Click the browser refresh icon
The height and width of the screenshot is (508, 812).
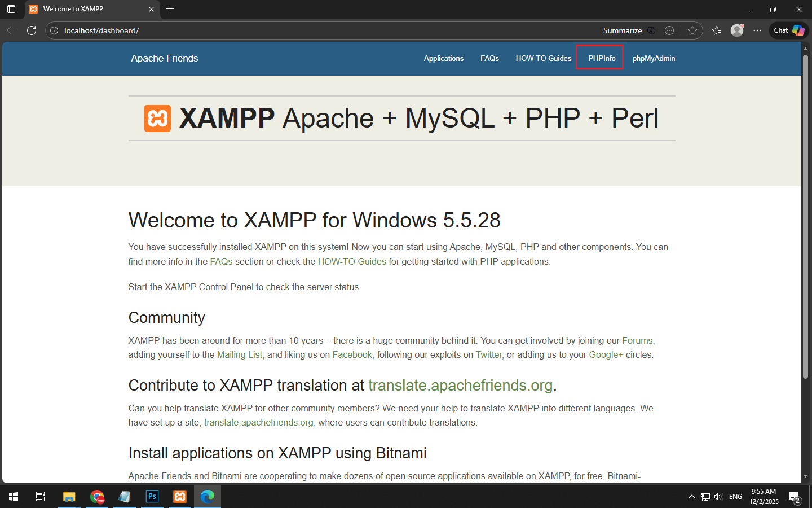click(x=32, y=30)
